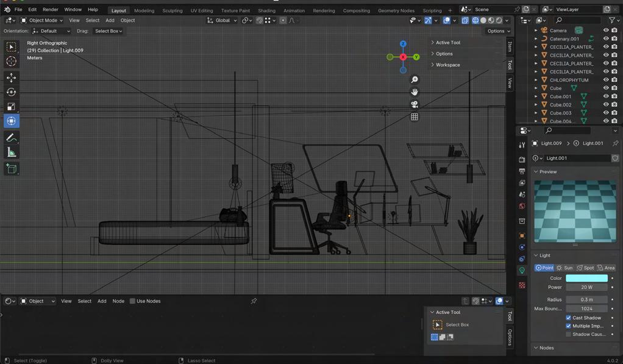Viewport: 623px width, 364px height.
Task: Open the World properties tab
Action: click(x=522, y=206)
